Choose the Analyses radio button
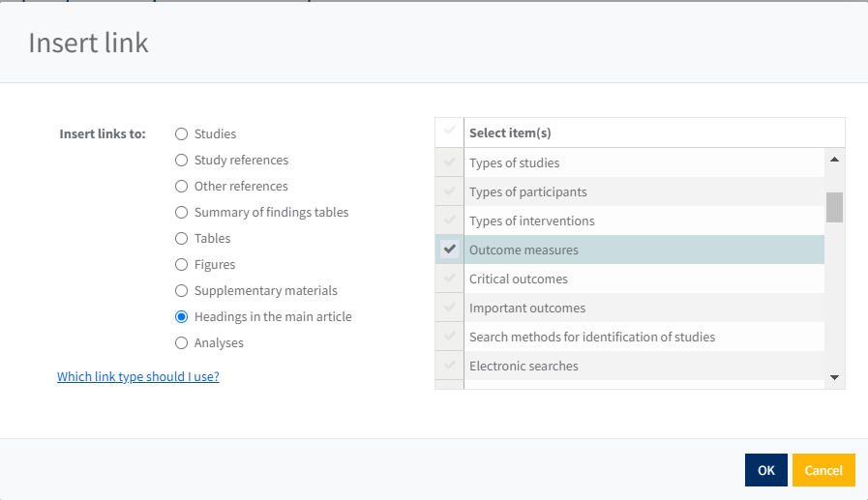868x500 pixels. tap(181, 343)
